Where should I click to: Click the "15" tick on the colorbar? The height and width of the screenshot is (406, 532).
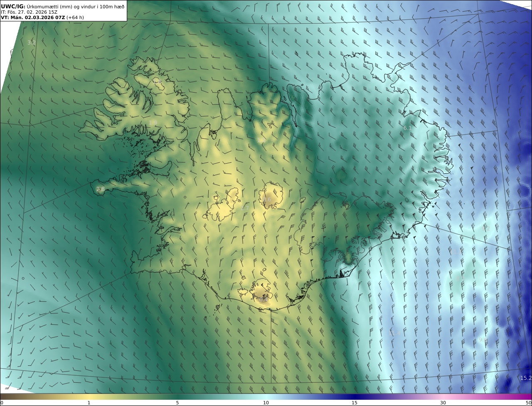pyautogui.click(x=355, y=403)
